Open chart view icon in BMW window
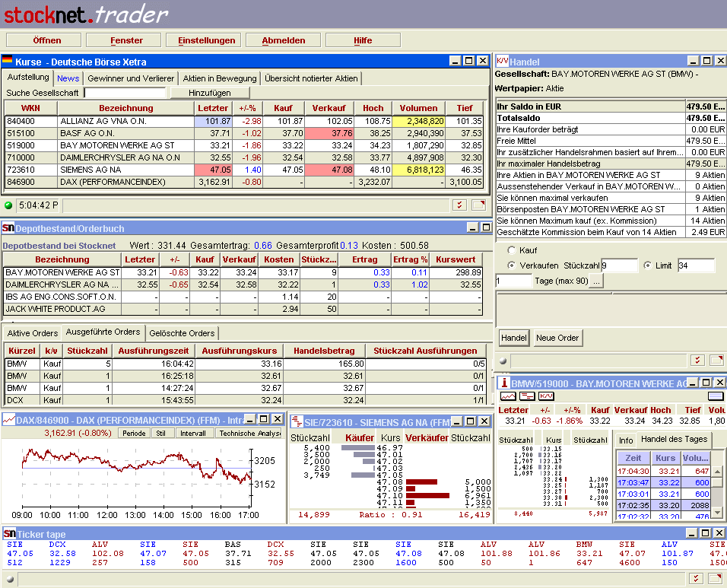Viewport: 727px width, 588px height. pos(507,396)
